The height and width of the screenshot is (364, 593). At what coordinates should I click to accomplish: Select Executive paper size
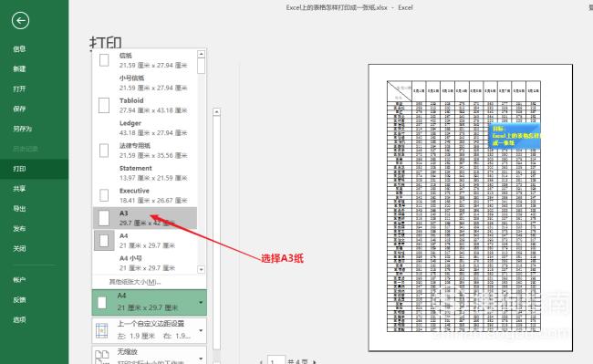pos(145,195)
